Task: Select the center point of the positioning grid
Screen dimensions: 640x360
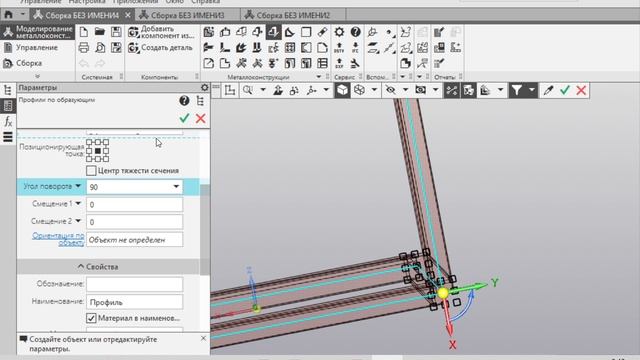Action: coord(98,151)
